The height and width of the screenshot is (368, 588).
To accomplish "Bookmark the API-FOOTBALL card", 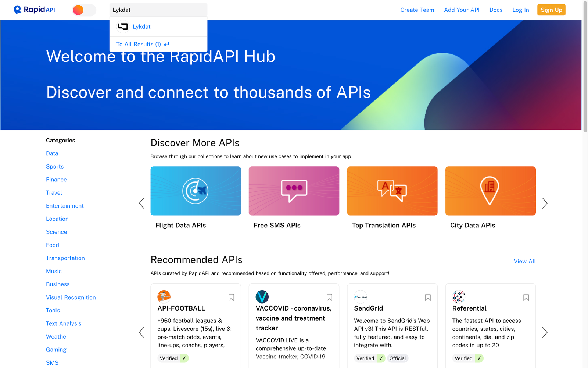I will click(231, 297).
